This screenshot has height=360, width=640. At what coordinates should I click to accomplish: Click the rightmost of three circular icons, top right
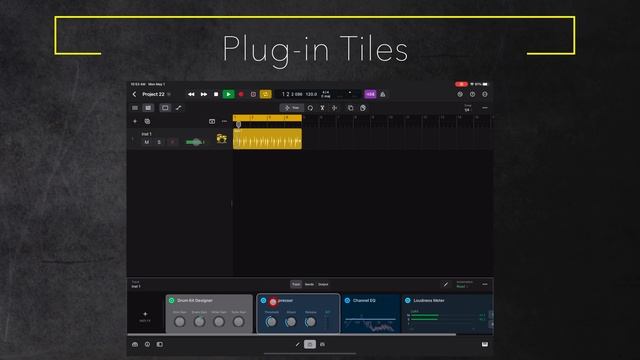[x=485, y=94]
